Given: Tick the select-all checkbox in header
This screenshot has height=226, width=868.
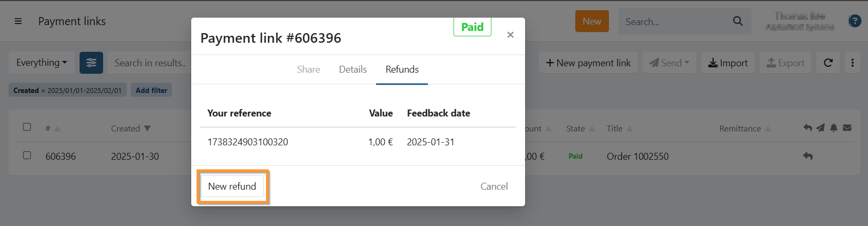Looking at the screenshot, I should pos(27,127).
